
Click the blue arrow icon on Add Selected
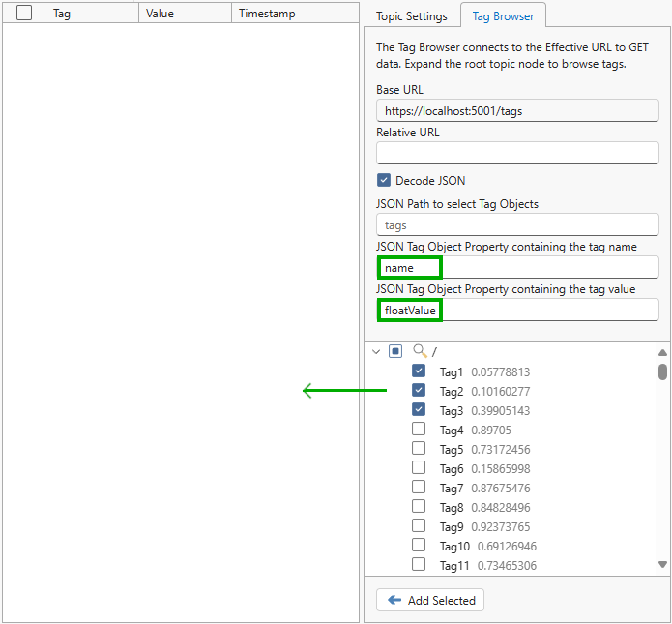pos(394,601)
